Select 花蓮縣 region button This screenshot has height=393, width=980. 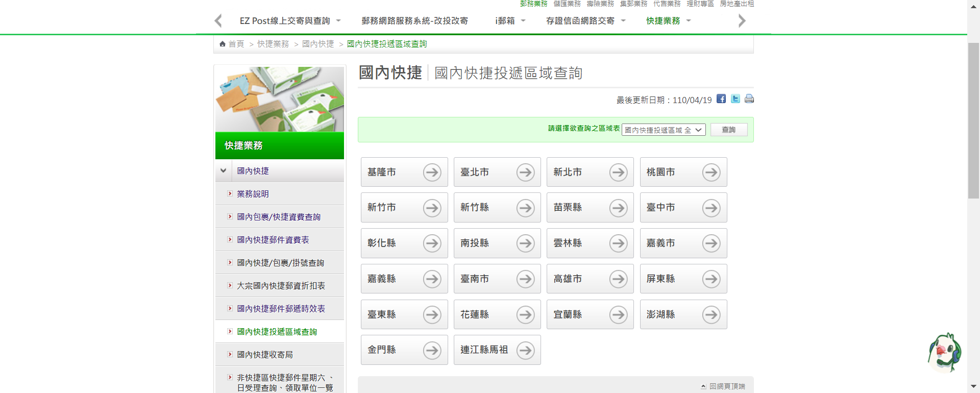(497, 314)
